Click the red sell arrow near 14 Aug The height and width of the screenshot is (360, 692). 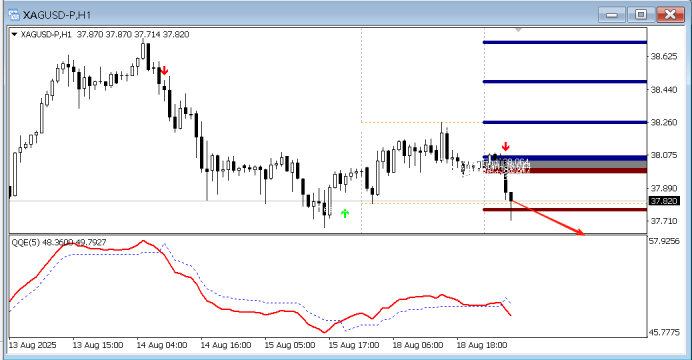[164, 71]
